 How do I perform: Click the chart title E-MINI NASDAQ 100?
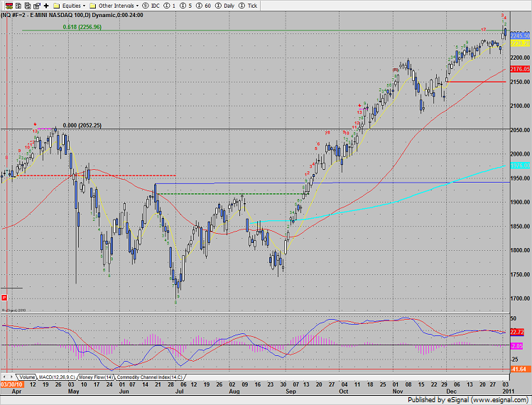(x=58, y=15)
